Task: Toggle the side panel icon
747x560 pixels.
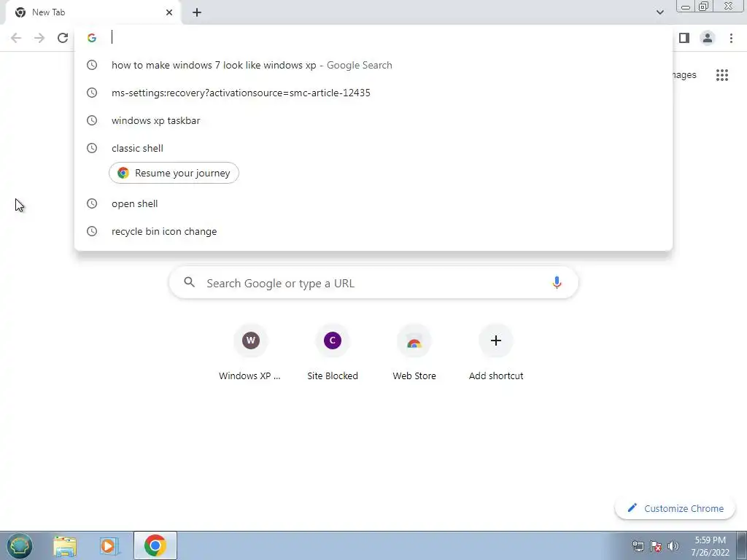Action: [x=684, y=38]
